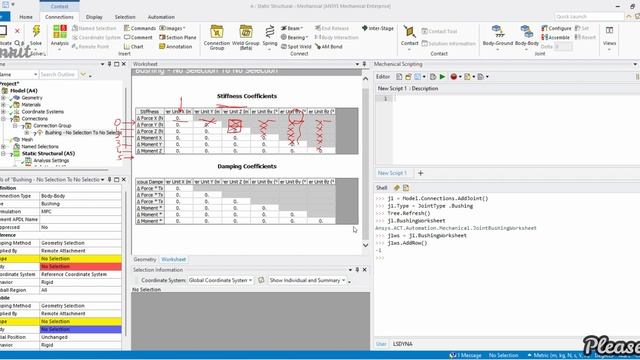Select the LSDYNA shell tab
640x360 pixels.
click(402, 344)
